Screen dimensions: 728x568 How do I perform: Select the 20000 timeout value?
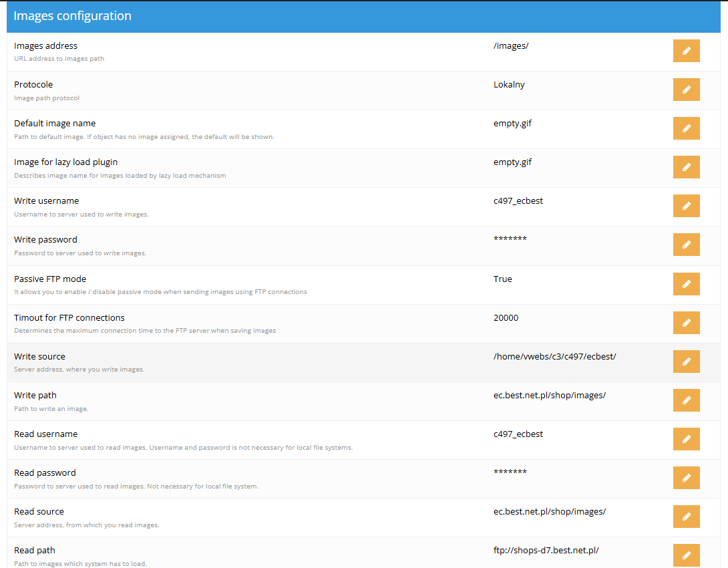tap(506, 317)
